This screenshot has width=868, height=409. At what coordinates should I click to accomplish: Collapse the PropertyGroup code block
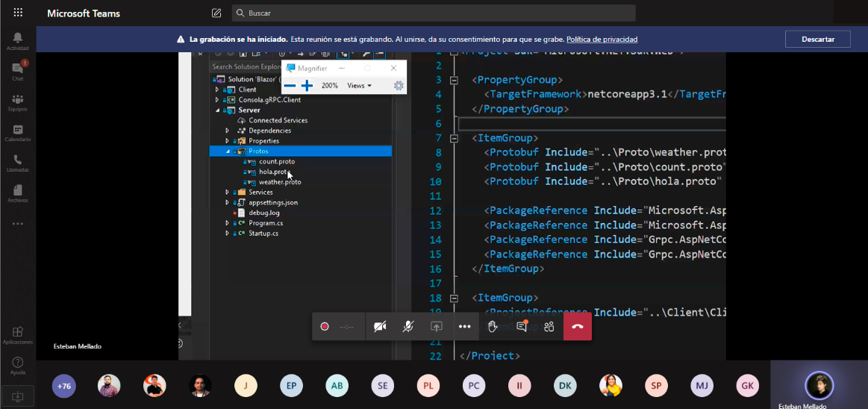[x=455, y=81]
